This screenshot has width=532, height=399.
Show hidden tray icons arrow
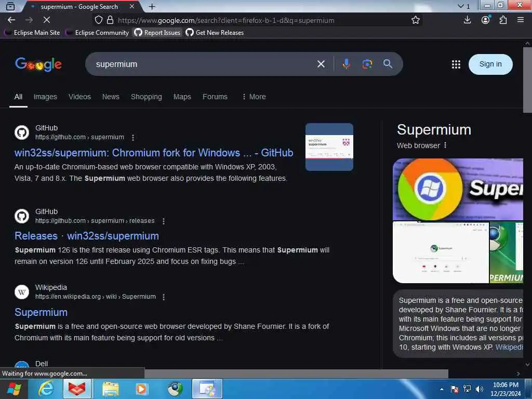coord(442,389)
